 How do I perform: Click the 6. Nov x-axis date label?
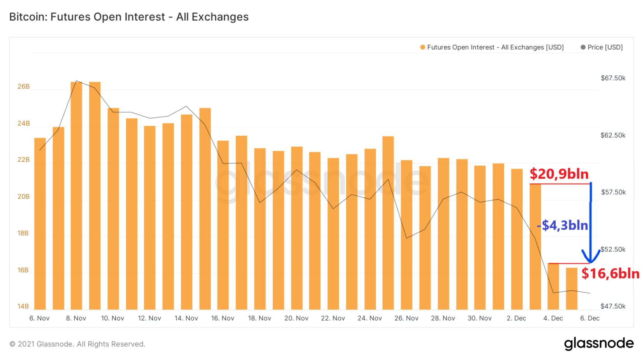pos(39,318)
